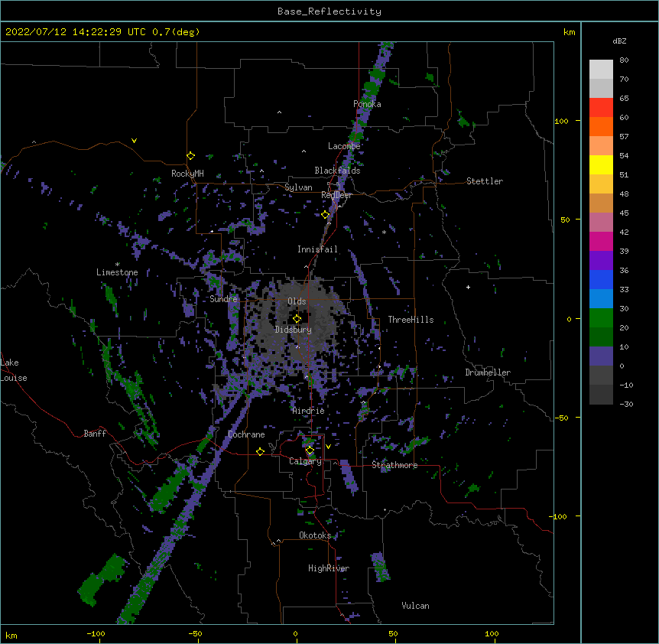Click the 80 value on dBZ legend
Screen dimensions: 659x644
click(x=624, y=60)
